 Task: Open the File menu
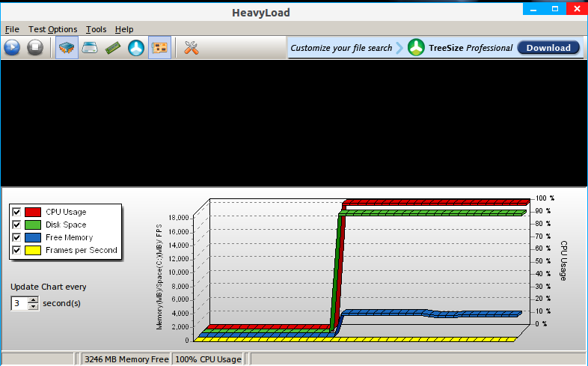[x=12, y=29]
